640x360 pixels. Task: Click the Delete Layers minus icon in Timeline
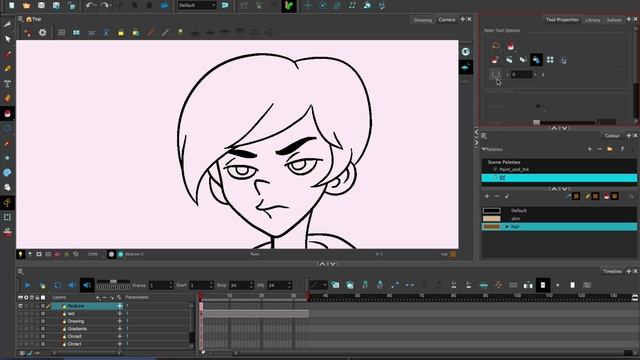point(104,298)
